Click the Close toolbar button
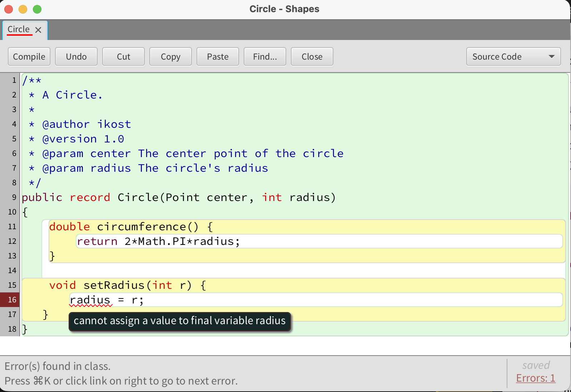This screenshot has width=571, height=392. [x=312, y=57]
